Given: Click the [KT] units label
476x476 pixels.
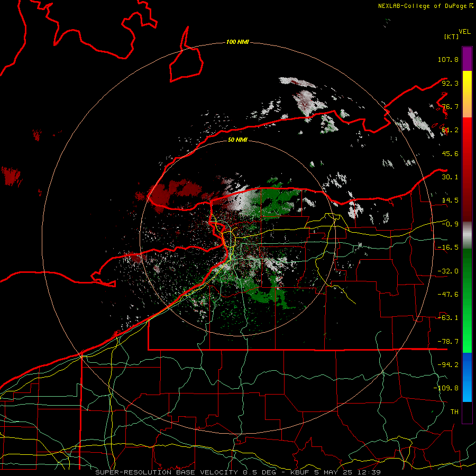Looking at the screenshot, I should [451, 36].
